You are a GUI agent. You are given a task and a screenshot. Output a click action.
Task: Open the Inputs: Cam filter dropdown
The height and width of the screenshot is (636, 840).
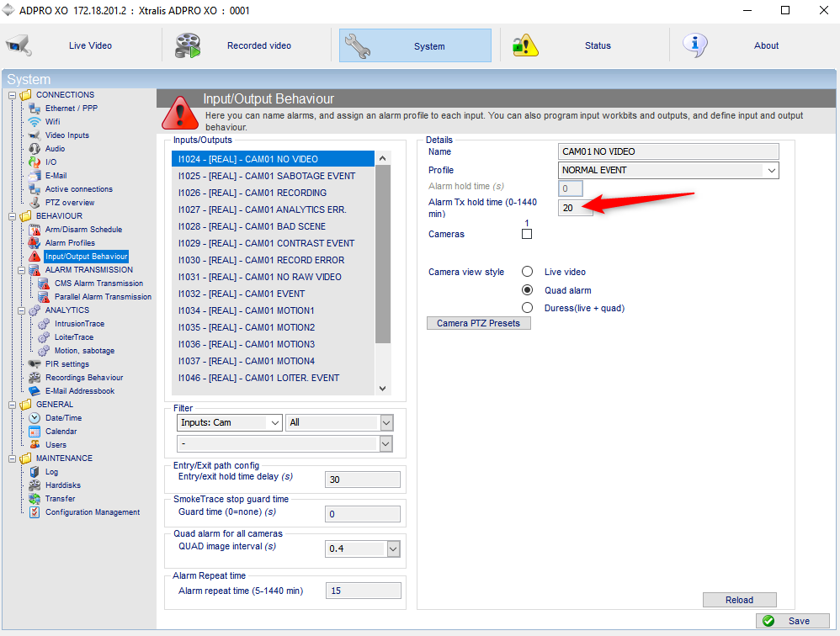[x=229, y=422]
